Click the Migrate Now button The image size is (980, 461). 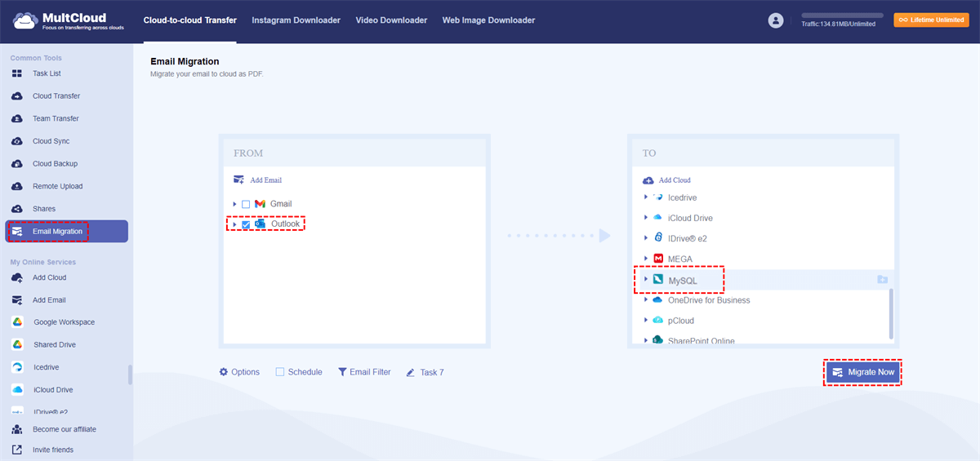pyautogui.click(x=862, y=372)
